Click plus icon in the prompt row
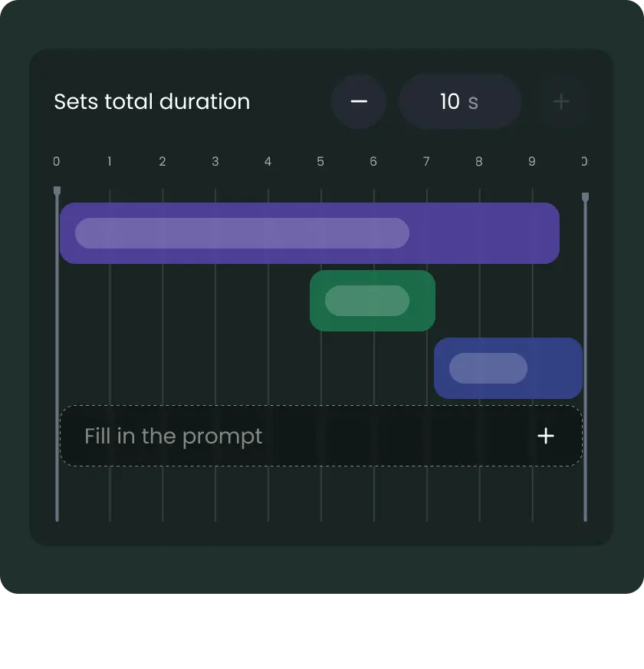The height and width of the screenshot is (669, 644). [546, 436]
